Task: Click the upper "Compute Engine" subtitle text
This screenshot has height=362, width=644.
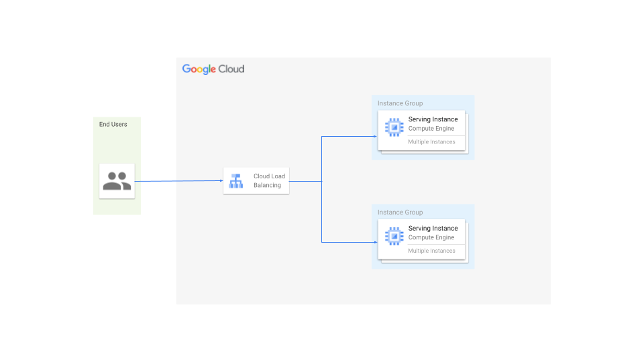Action: (431, 129)
